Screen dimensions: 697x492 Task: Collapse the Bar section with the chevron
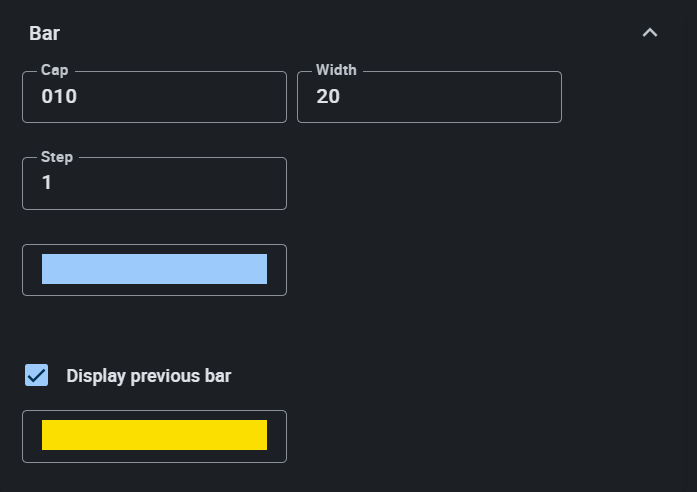pos(650,33)
